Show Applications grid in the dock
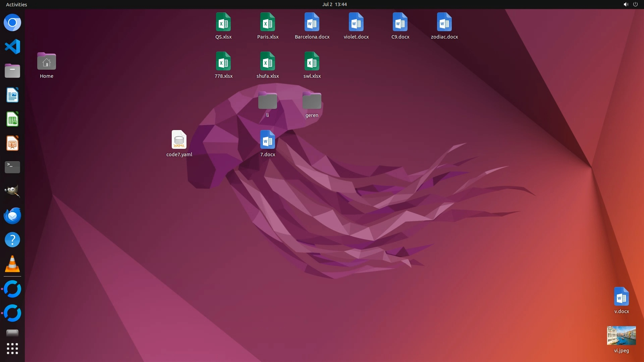The height and width of the screenshot is (362, 644). [12, 349]
